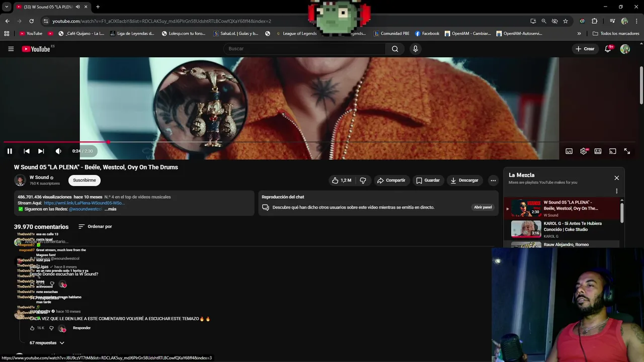Open the player settings gear
Viewport: 644px width, 362px height.
click(x=584, y=151)
